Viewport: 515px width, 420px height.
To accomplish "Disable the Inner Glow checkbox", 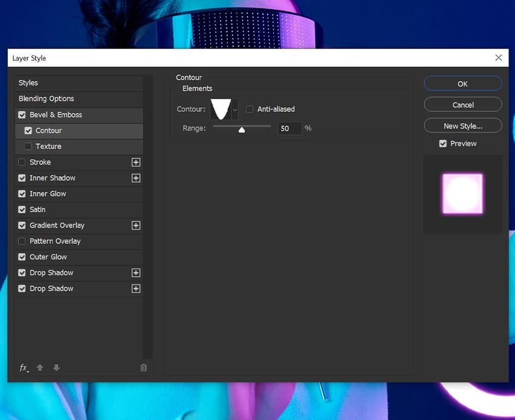I will 22,194.
